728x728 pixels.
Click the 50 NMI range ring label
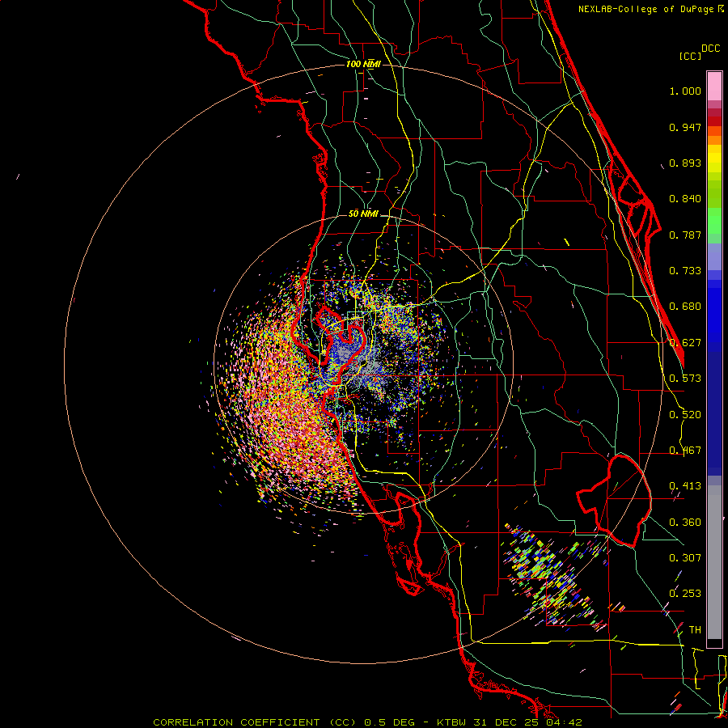point(363,214)
